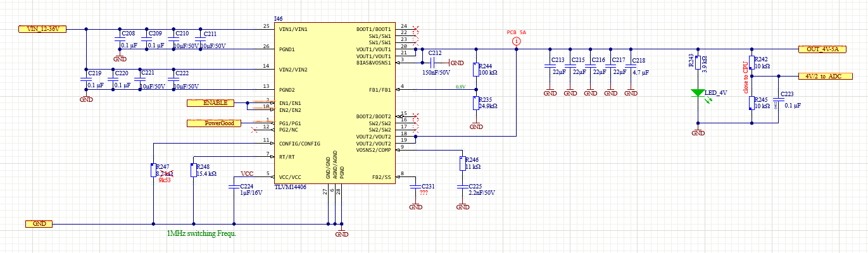Click the VIN_12-36V input port
Screen dimensions: 868x253
(x=42, y=29)
